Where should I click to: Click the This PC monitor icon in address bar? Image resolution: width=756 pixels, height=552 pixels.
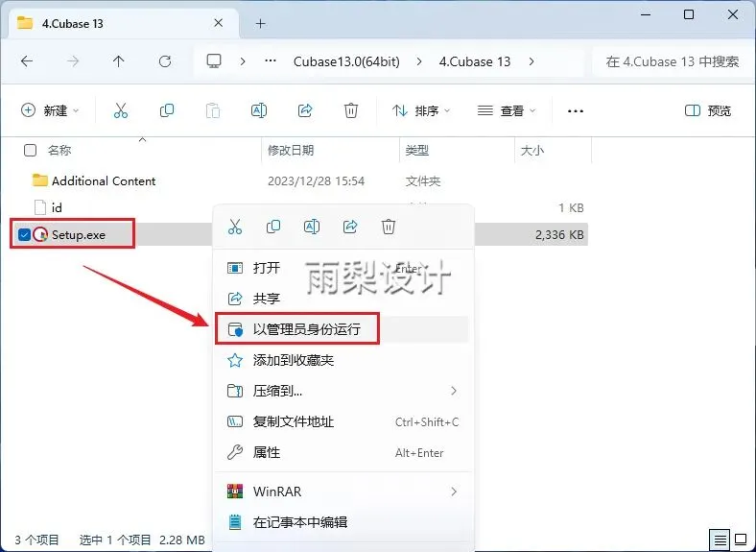(214, 61)
